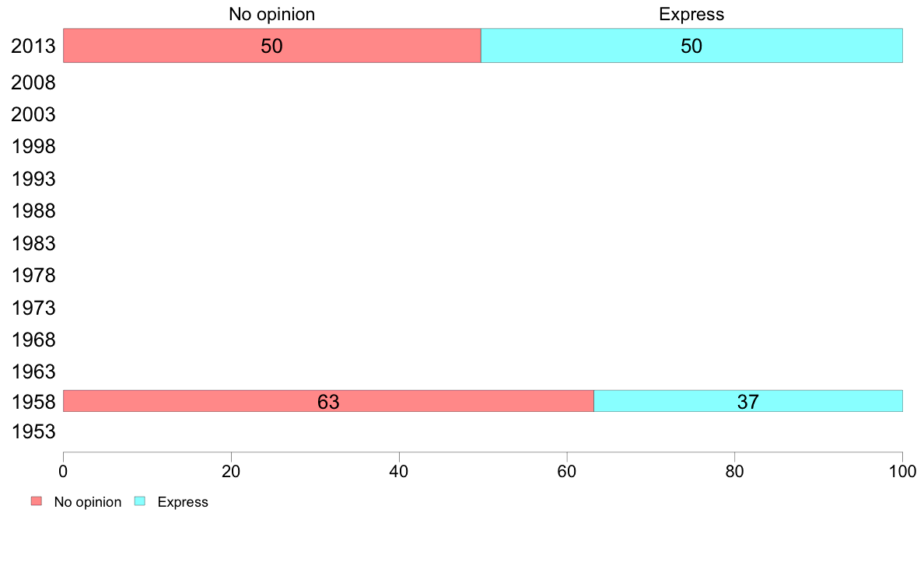
Task: Click the 0 tick on x-axis
Action: point(63,471)
